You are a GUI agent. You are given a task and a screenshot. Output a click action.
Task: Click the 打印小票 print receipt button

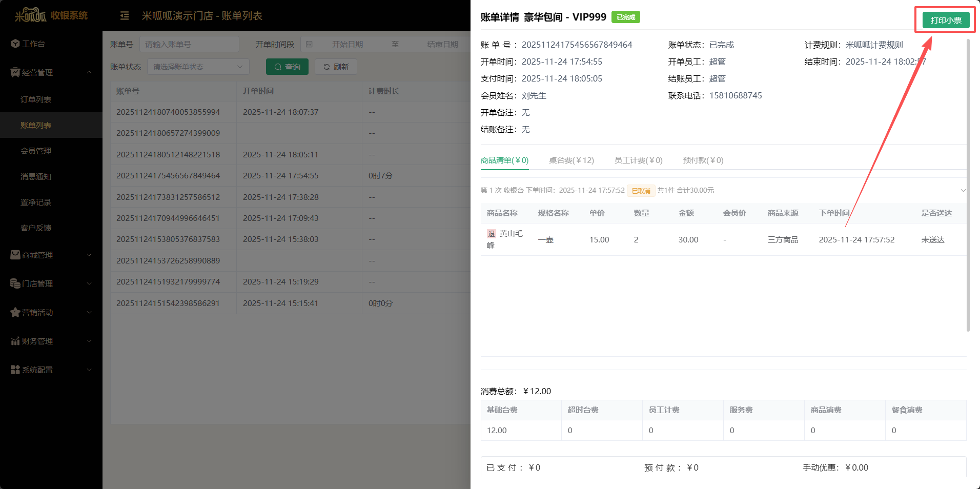pyautogui.click(x=946, y=20)
